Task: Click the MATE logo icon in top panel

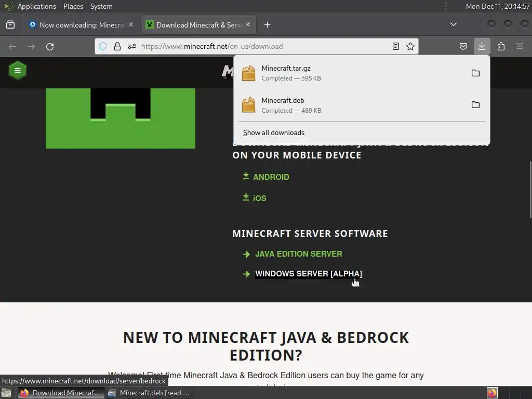Action: [x=9, y=6]
